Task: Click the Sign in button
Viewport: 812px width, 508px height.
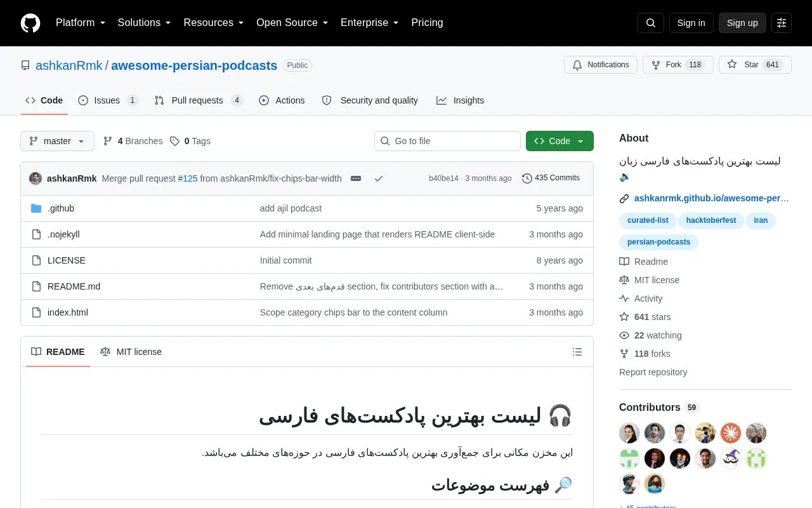Action: point(691,23)
